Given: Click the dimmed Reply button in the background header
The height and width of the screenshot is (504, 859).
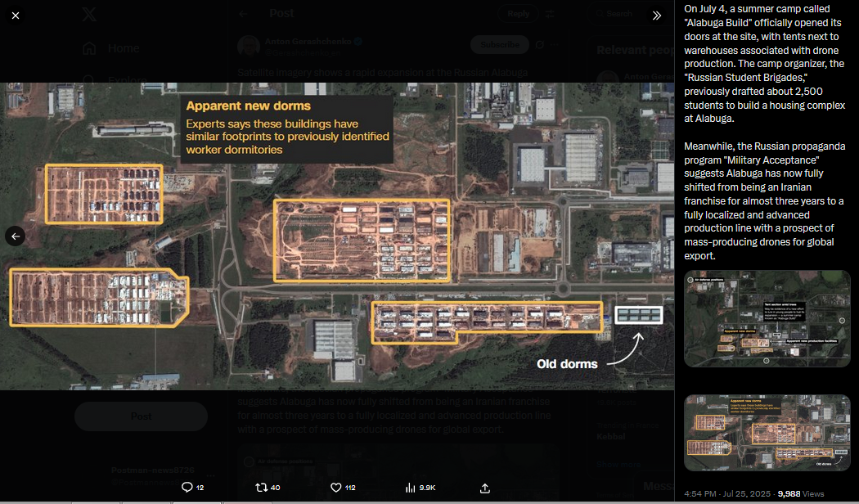Looking at the screenshot, I should point(518,14).
